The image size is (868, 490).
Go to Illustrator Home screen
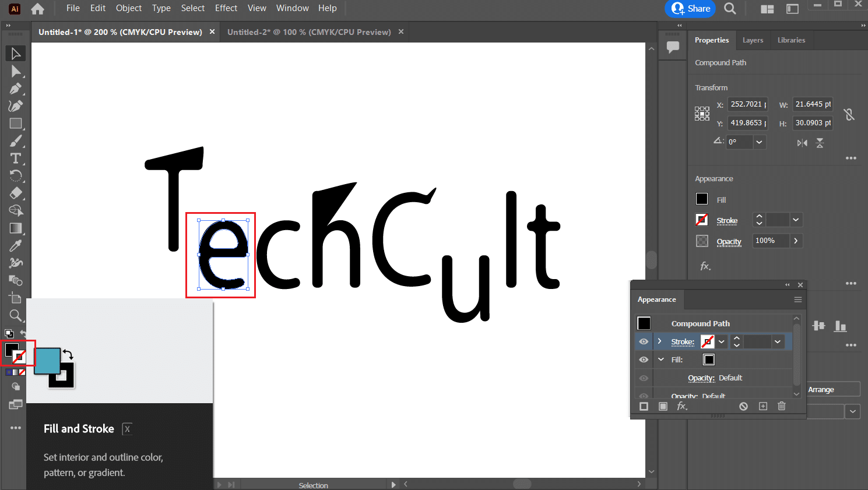click(x=37, y=9)
